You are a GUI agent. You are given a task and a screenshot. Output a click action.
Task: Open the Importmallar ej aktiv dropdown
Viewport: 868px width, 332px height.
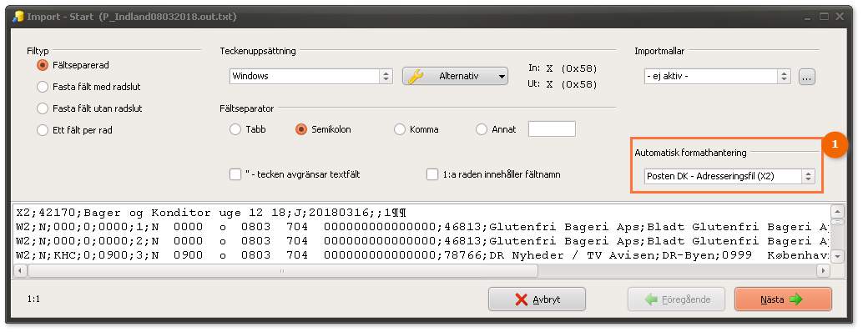pyautogui.click(x=717, y=77)
